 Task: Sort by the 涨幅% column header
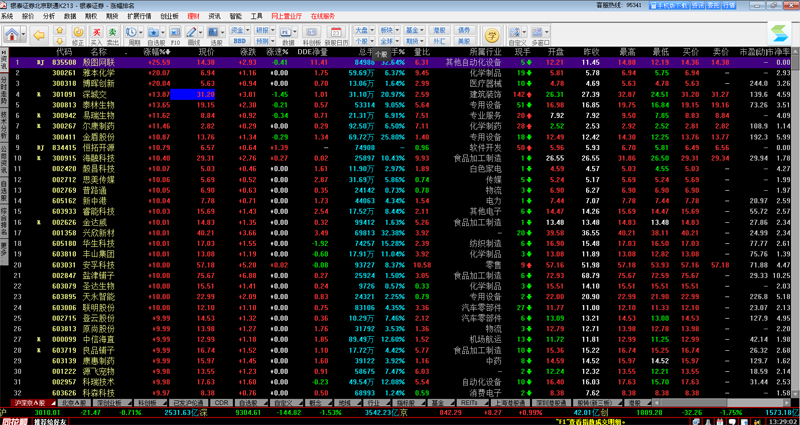click(157, 52)
